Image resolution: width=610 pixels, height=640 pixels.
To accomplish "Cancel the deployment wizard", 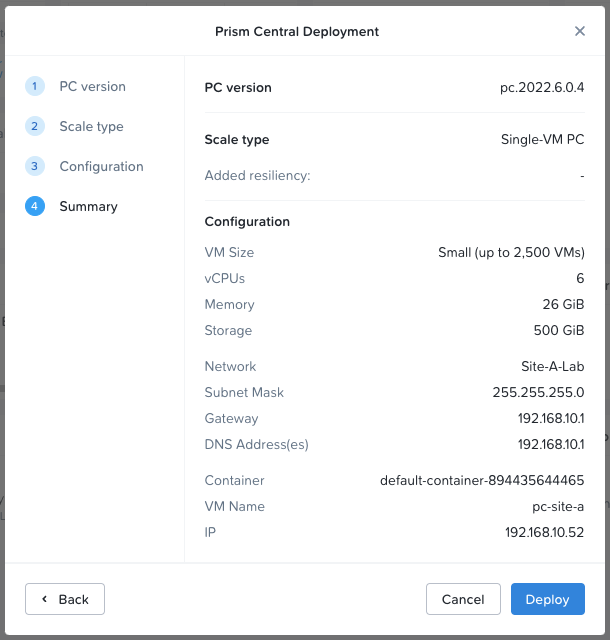I will click(x=462, y=599).
